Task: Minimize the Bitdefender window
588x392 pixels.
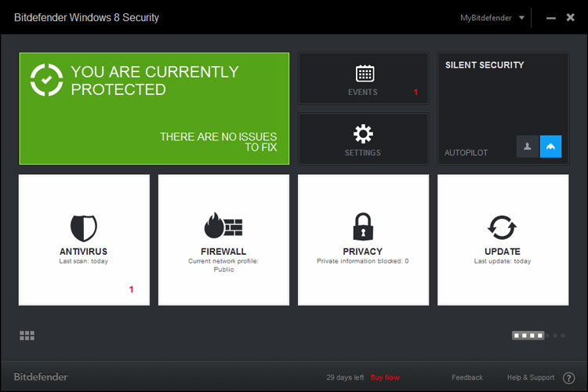Action: click(551, 18)
